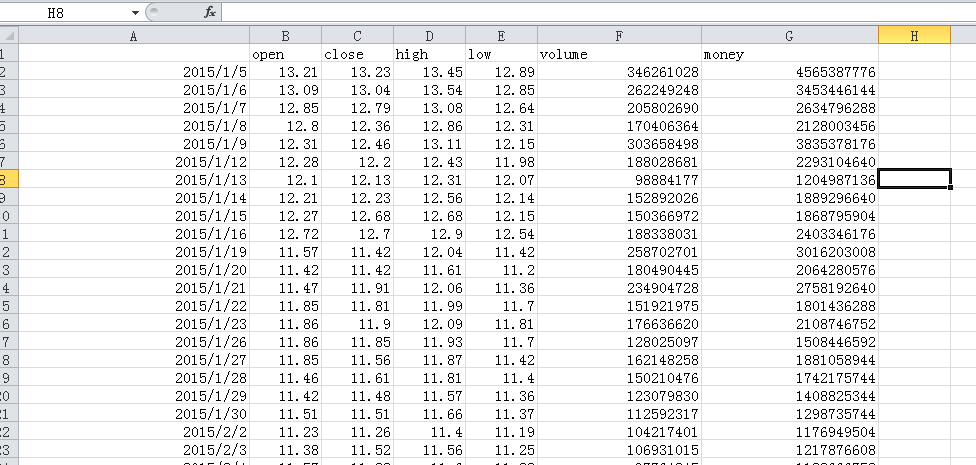Select column D header
The height and width of the screenshot is (465, 976).
point(429,36)
